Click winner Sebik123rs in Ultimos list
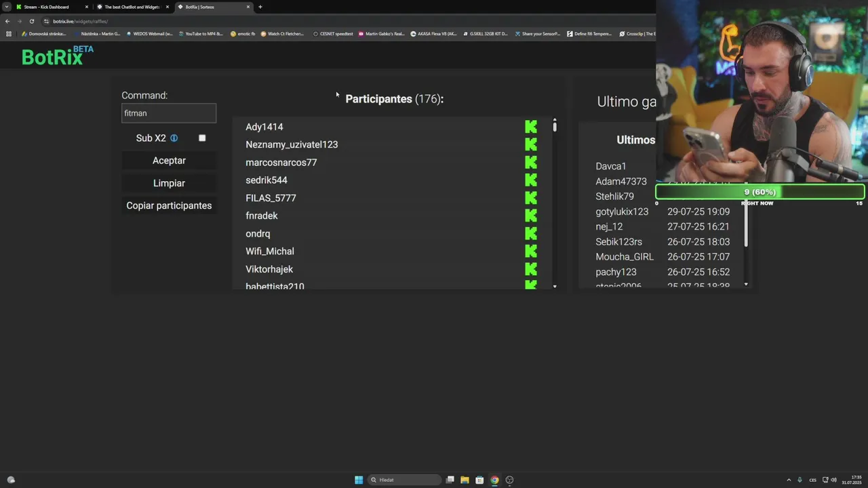This screenshot has height=488, width=868. (618, 242)
